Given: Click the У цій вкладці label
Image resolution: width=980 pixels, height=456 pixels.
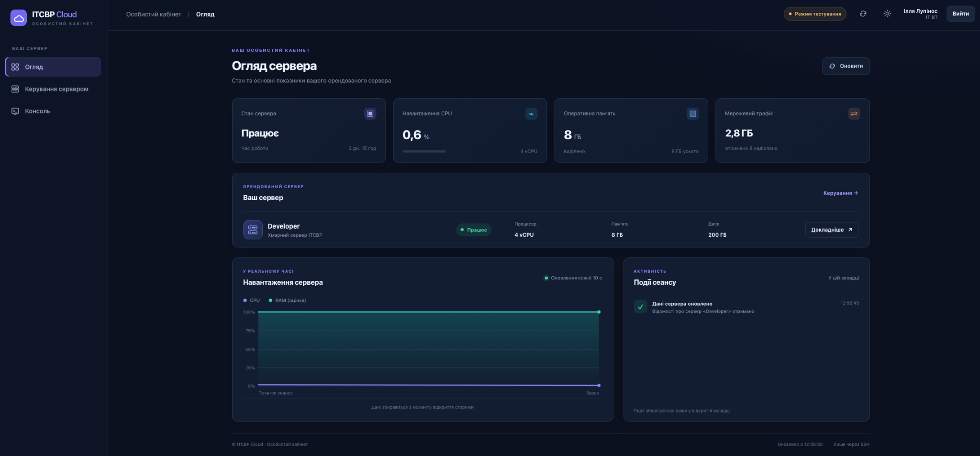Looking at the screenshot, I should coord(844,278).
